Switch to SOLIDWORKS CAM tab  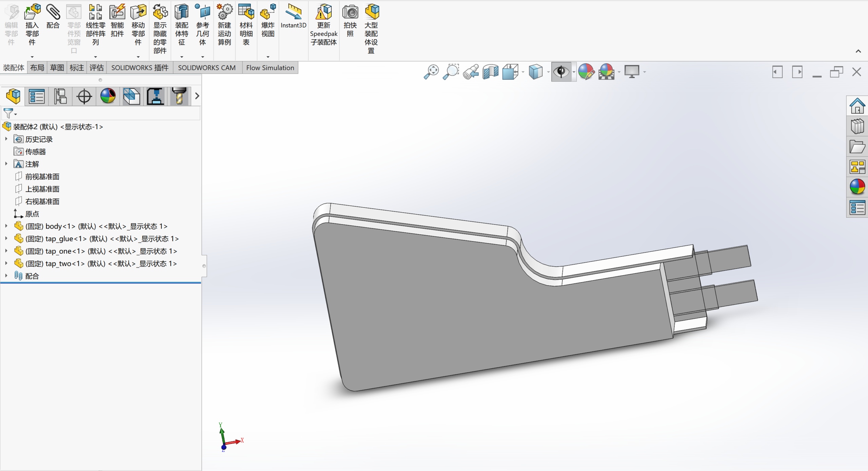(207, 68)
